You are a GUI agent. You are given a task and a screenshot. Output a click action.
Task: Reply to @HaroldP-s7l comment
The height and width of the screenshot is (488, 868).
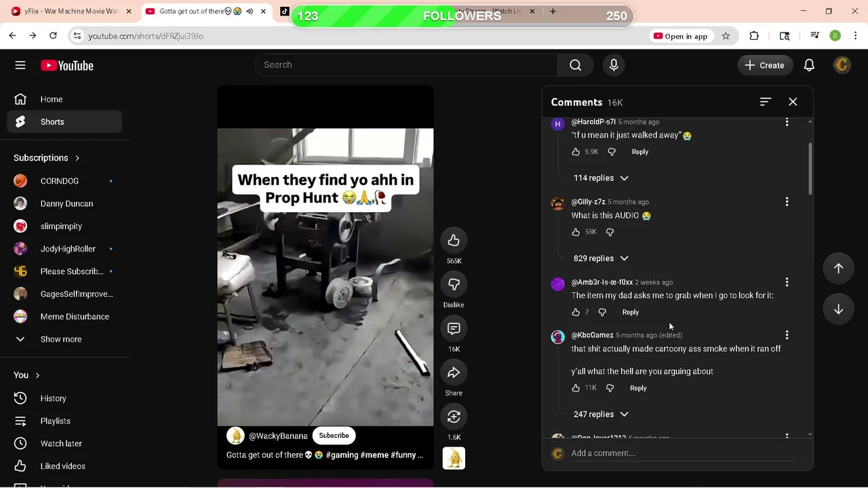click(x=640, y=152)
